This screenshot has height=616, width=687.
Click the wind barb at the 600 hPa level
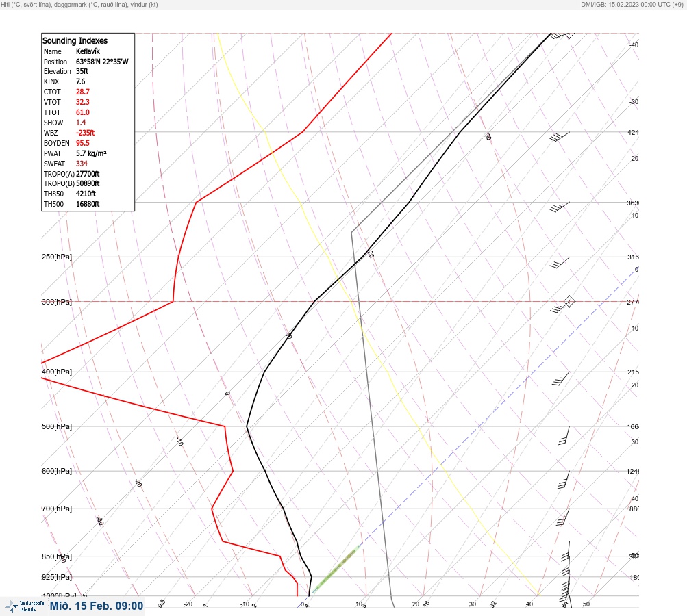click(x=564, y=480)
